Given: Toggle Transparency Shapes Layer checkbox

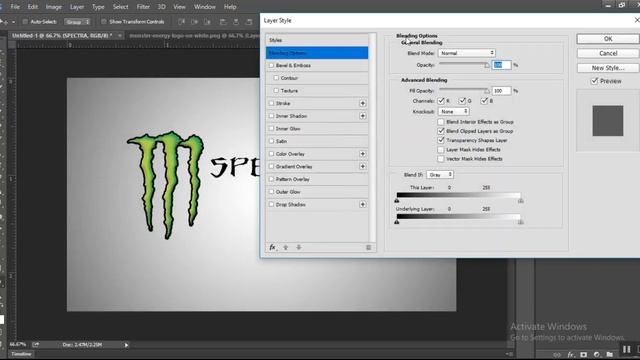Looking at the screenshot, I should tap(441, 140).
